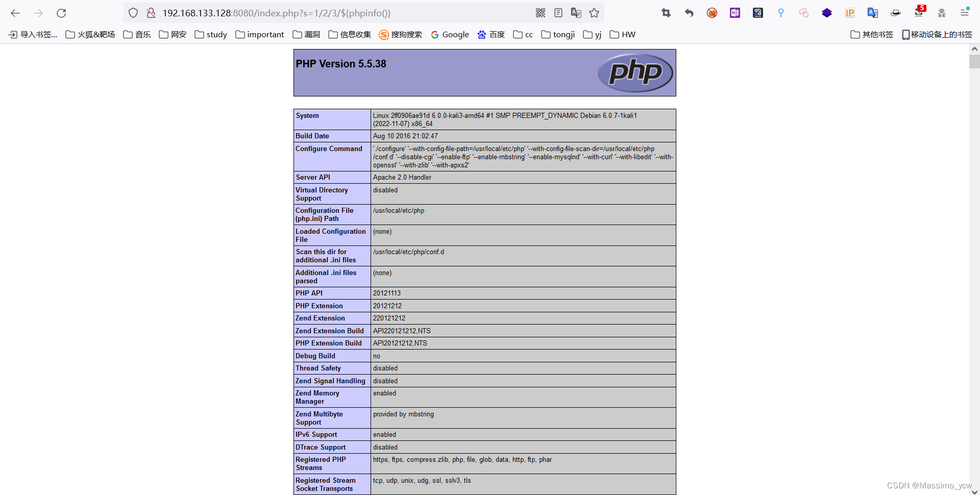The width and height of the screenshot is (980, 495).
Task: Select the provided by mbstring value
Action: coord(403,414)
